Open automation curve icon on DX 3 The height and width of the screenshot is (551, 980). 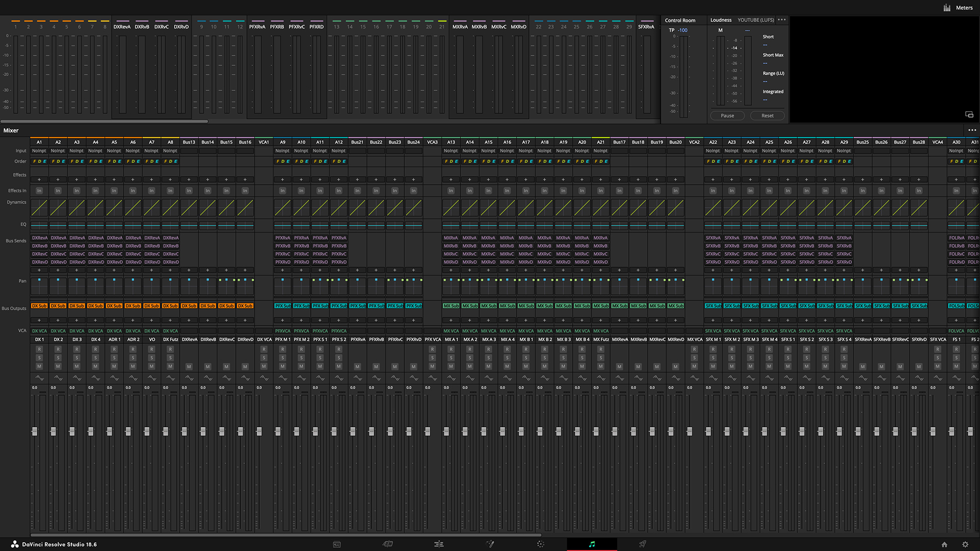click(x=77, y=378)
